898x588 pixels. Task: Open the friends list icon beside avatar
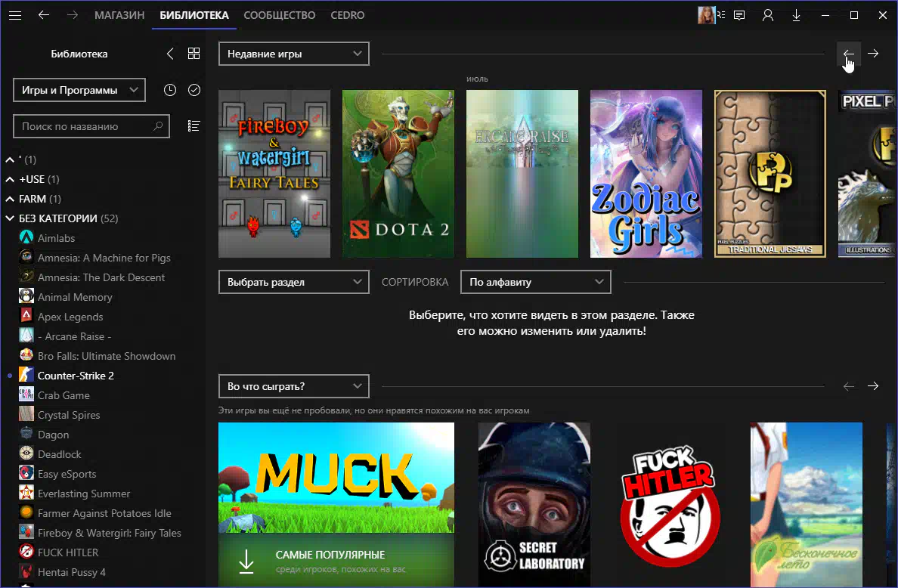coord(721,15)
